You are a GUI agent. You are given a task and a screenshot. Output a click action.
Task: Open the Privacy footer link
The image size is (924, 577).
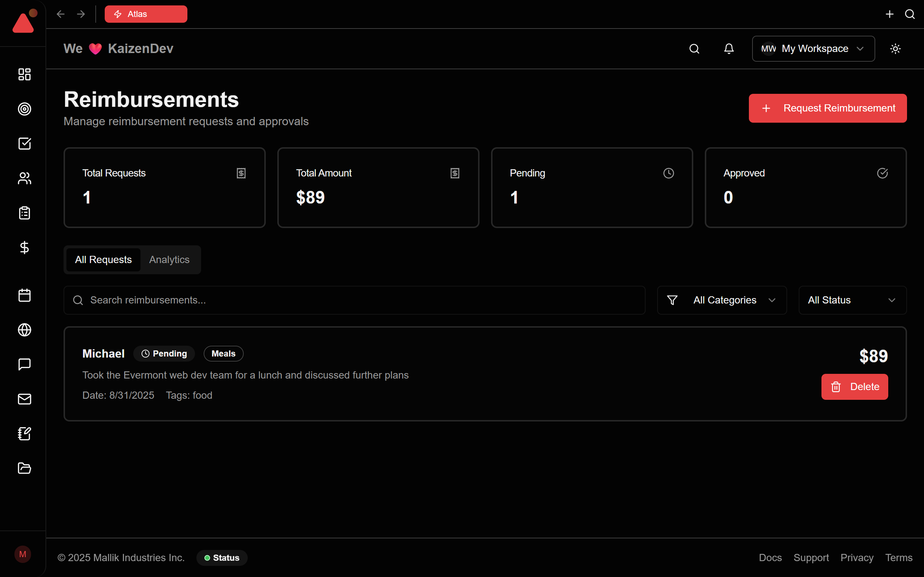point(857,558)
